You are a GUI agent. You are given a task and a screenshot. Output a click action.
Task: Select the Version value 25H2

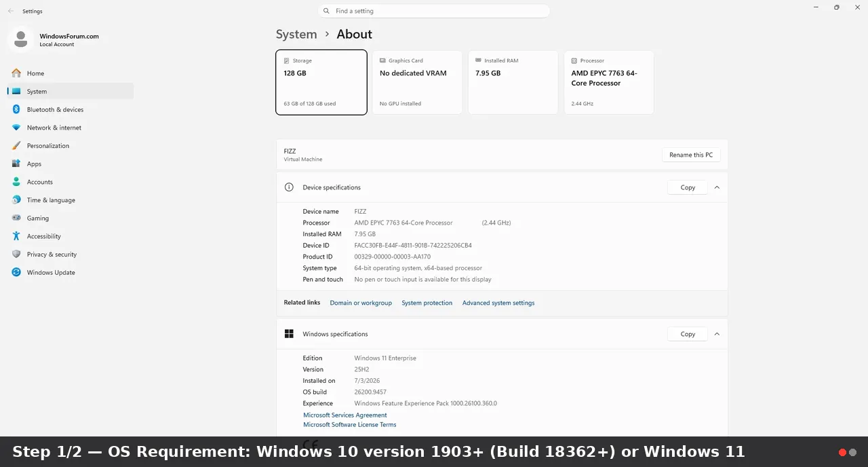pyautogui.click(x=361, y=370)
